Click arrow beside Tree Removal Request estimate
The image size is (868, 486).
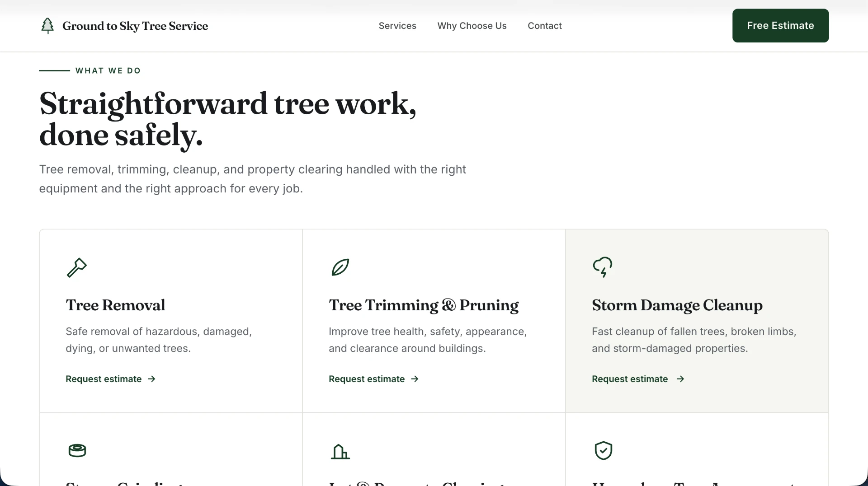[x=151, y=379]
